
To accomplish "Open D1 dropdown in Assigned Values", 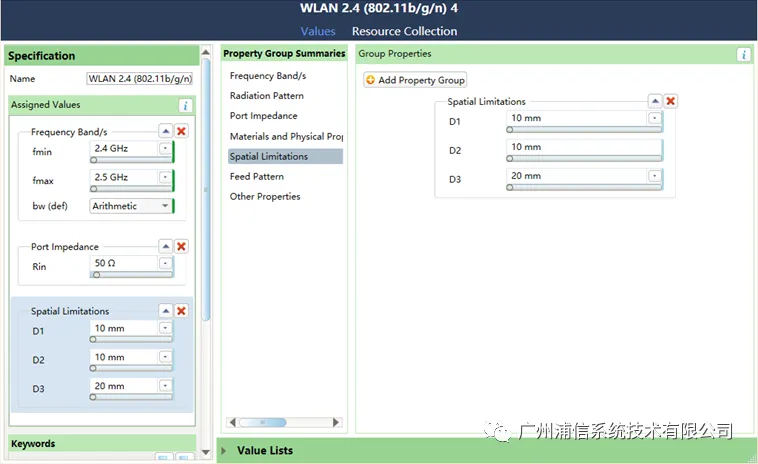I will click(x=165, y=328).
